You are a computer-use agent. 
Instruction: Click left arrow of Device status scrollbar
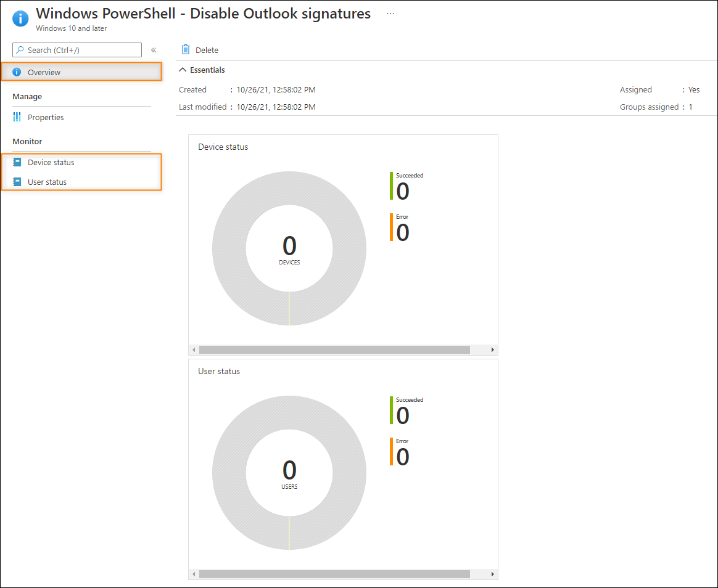(x=194, y=349)
